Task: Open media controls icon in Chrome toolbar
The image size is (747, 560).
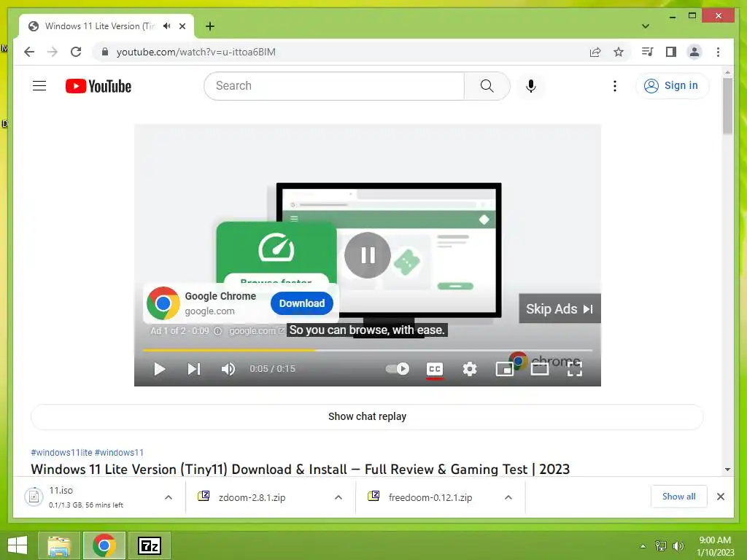Action: click(x=647, y=52)
